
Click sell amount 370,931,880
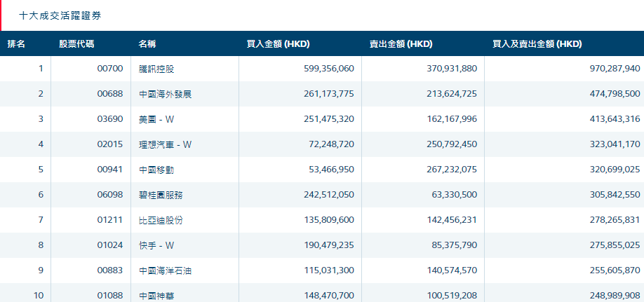click(452, 69)
